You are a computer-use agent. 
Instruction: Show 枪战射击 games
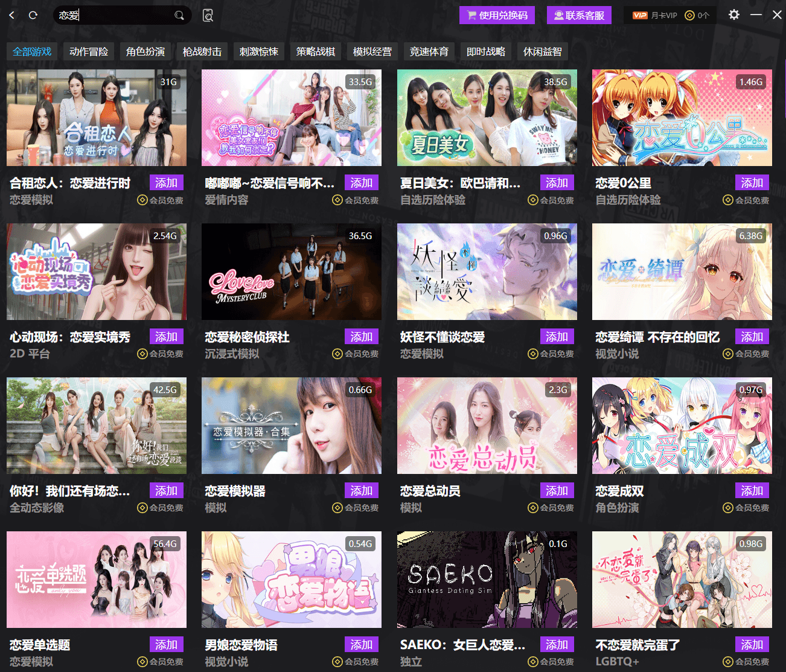202,52
